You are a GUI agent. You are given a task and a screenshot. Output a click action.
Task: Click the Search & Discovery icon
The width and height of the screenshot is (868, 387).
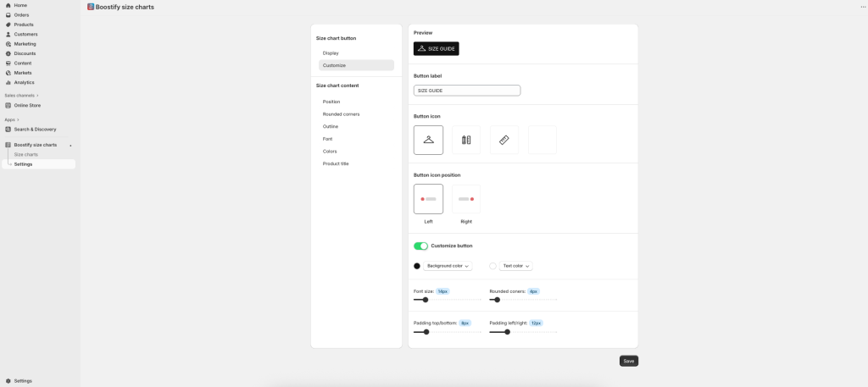(8, 130)
